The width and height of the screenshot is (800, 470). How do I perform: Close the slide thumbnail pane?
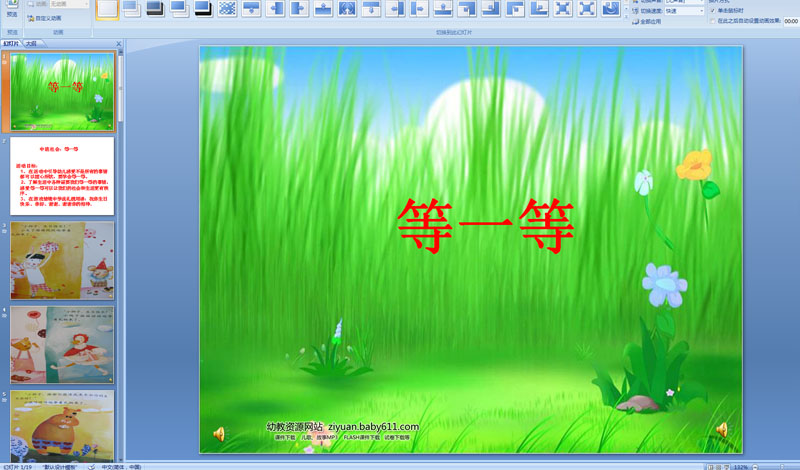pos(119,44)
